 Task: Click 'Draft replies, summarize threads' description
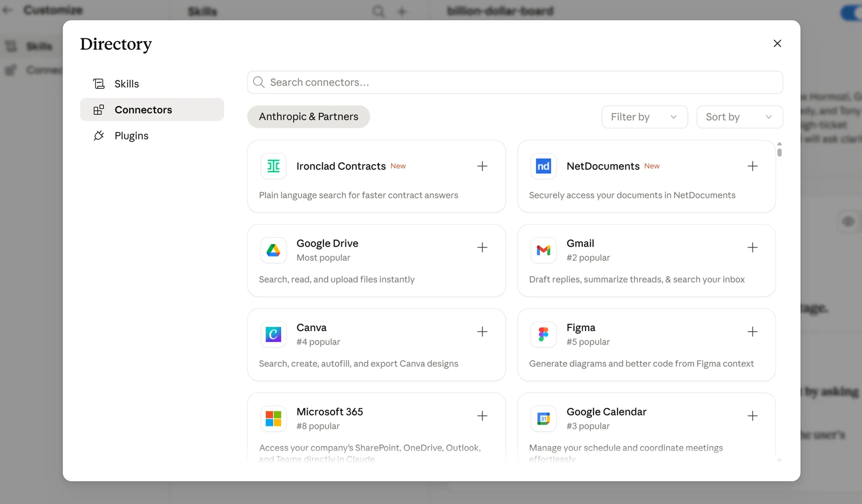click(x=637, y=279)
